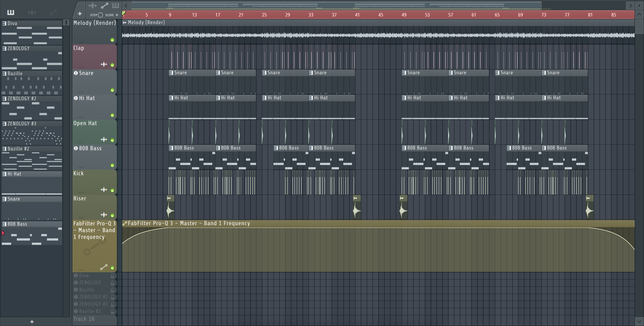This screenshot has height=326, width=644.
Task: Open first 808 Bass clip menu at bar 9
Action: 171,148
